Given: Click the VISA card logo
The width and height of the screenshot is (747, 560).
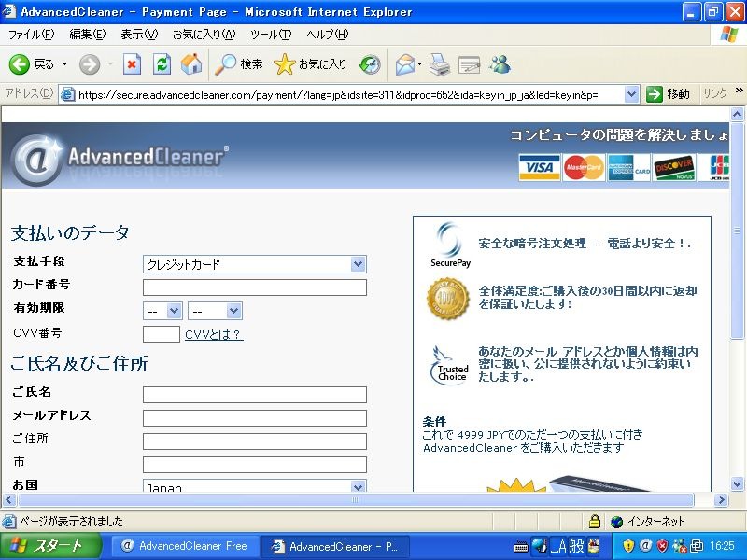Looking at the screenshot, I should pyautogui.click(x=540, y=167).
